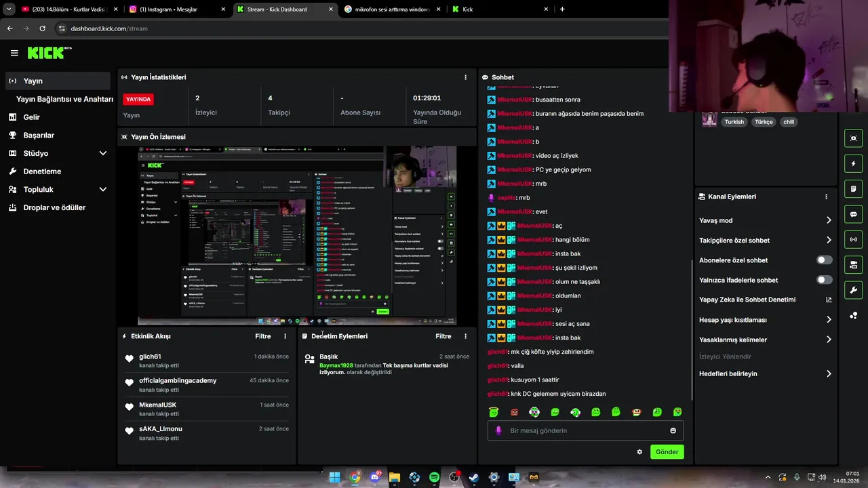Click the chat bubble widget icon in right rail
The height and width of the screenshot is (488, 868).
pyautogui.click(x=853, y=214)
